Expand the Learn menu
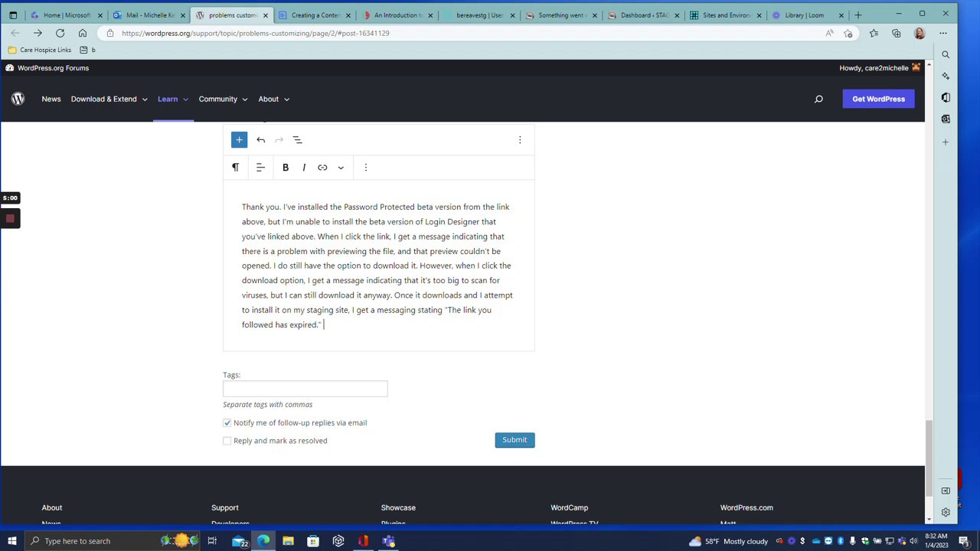Image resolution: width=980 pixels, height=551 pixels. pos(173,99)
